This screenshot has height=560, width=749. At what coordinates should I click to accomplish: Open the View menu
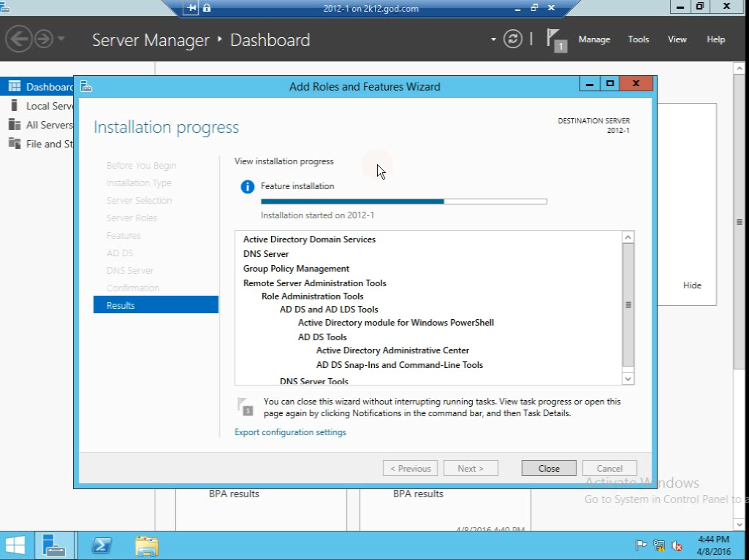coord(677,39)
